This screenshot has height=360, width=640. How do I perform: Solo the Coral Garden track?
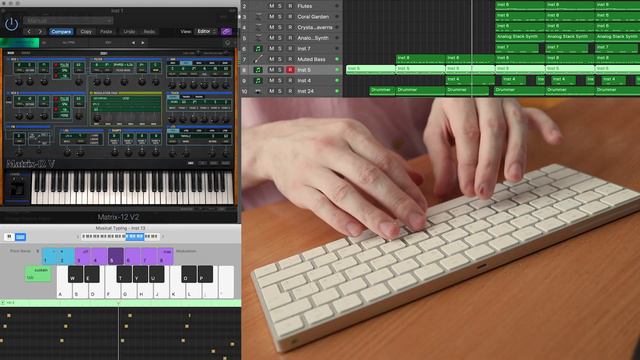click(280, 17)
